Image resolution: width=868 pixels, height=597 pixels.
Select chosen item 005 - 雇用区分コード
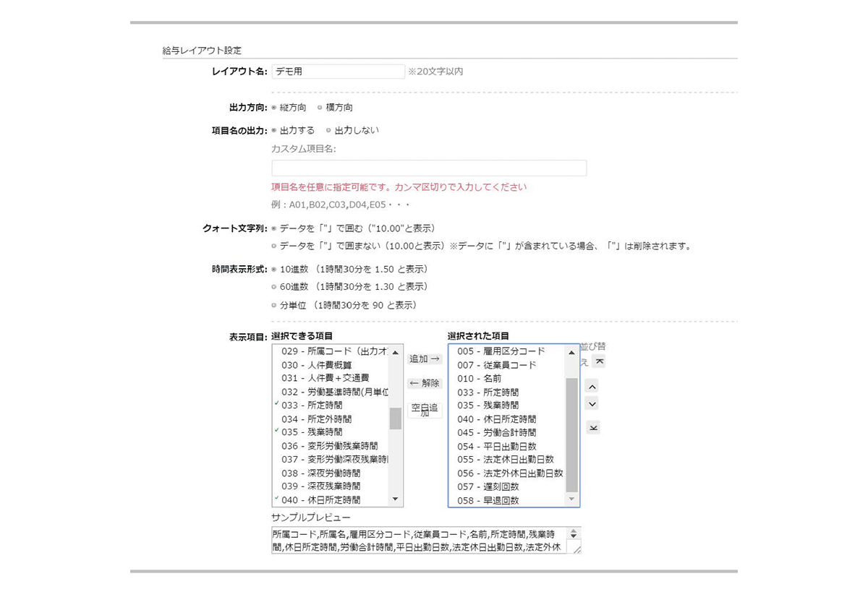(508, 351)
